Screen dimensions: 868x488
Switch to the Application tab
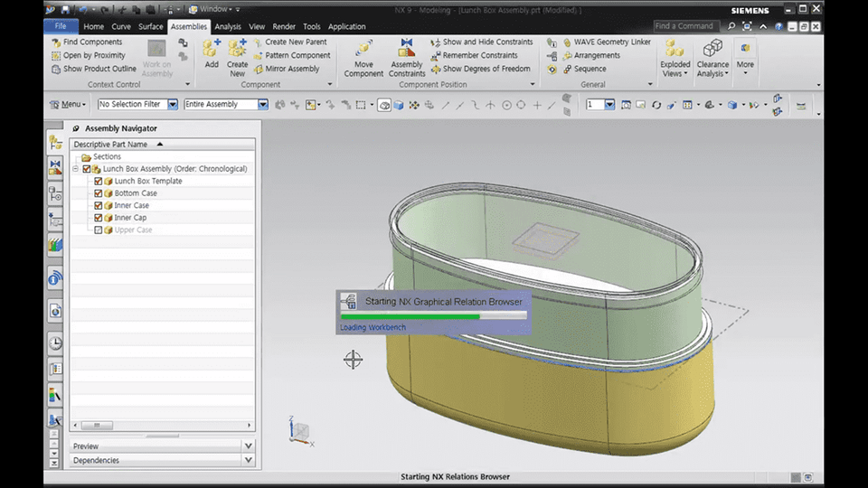pyautogui.click(x=346, y=26)
